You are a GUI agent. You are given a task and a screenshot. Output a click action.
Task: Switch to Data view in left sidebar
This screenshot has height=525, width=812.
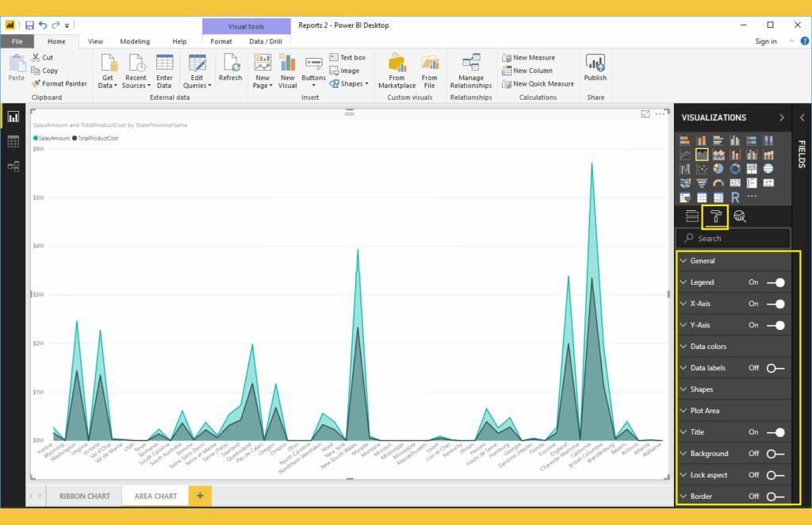point(13,141)
